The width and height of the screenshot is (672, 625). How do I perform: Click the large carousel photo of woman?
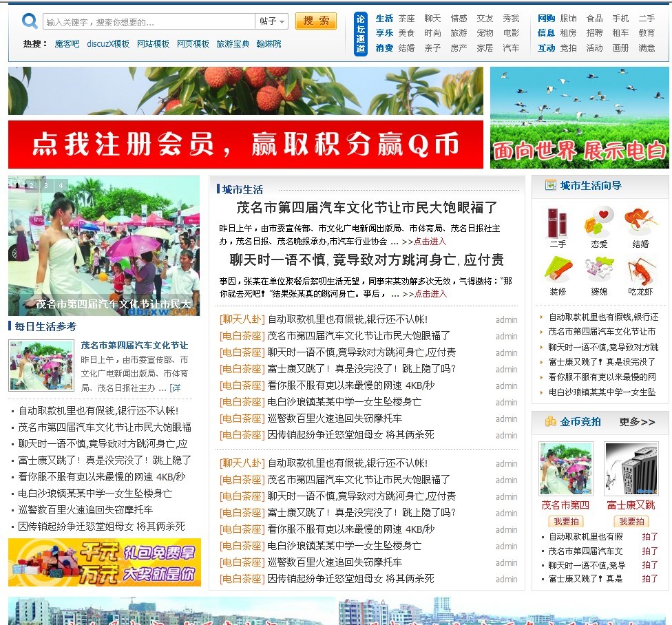(104, 246)
